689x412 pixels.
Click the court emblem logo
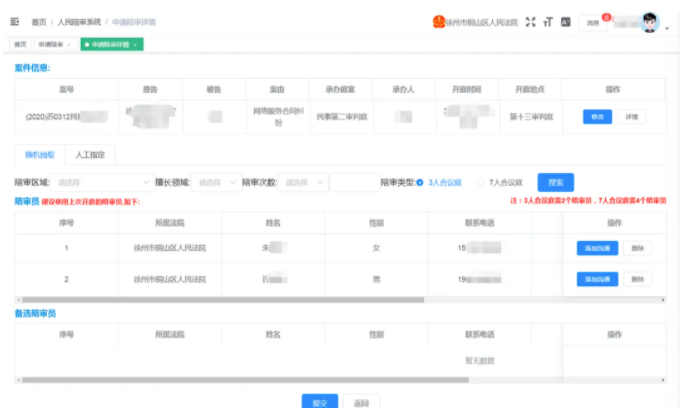pos(438,21)
